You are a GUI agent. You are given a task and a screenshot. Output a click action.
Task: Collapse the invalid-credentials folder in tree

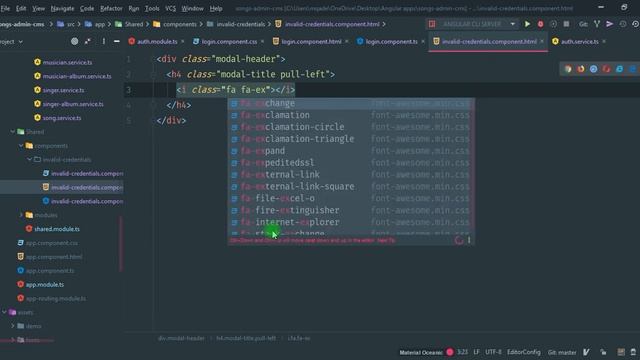29,160
